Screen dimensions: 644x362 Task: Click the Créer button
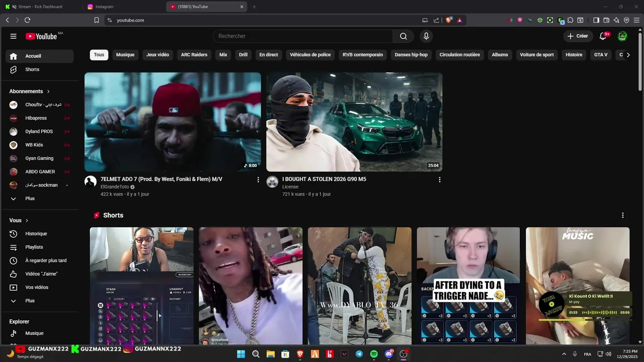pyautogui.click(x=578, y=36)
